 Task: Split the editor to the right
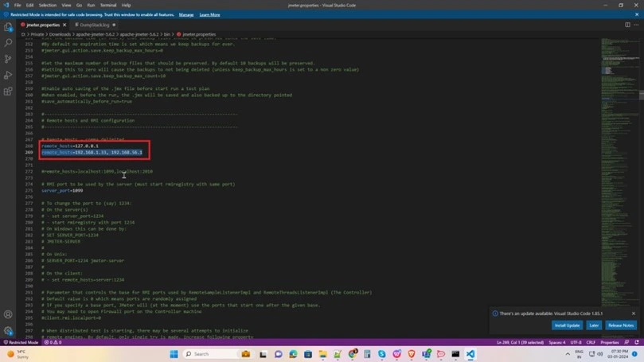627,25
